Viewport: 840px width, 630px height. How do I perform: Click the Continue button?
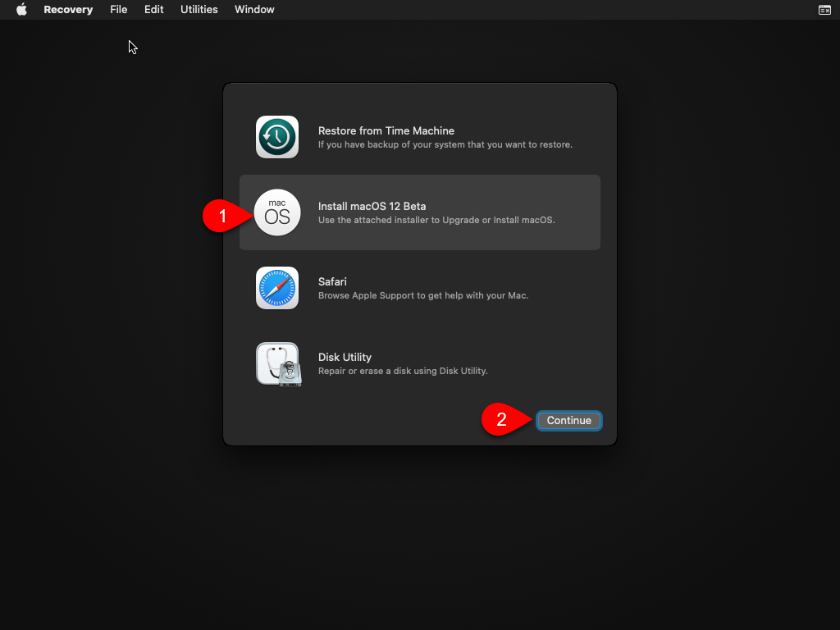point(569,421)
